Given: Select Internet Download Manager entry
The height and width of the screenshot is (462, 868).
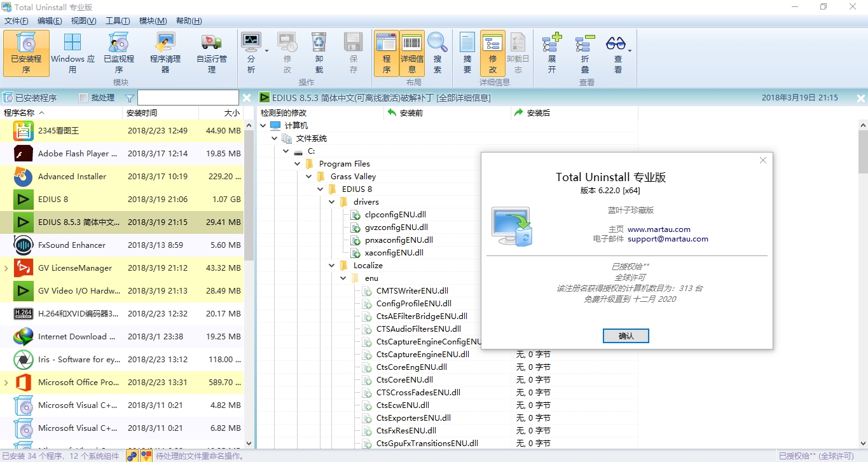Looking at the screenshot, I should 121,337.
